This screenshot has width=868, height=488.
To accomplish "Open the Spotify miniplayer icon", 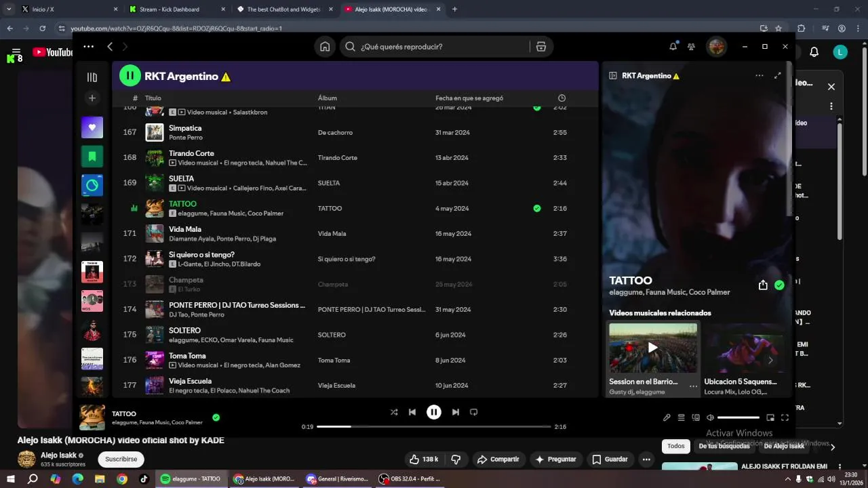I will tap(770, 418).
